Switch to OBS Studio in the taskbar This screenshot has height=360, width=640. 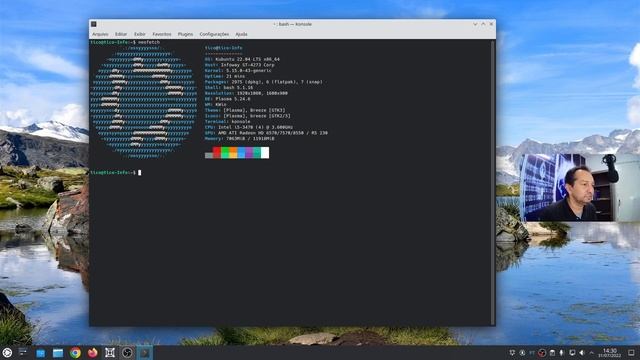pyautogui.click(x=127, y=353)
